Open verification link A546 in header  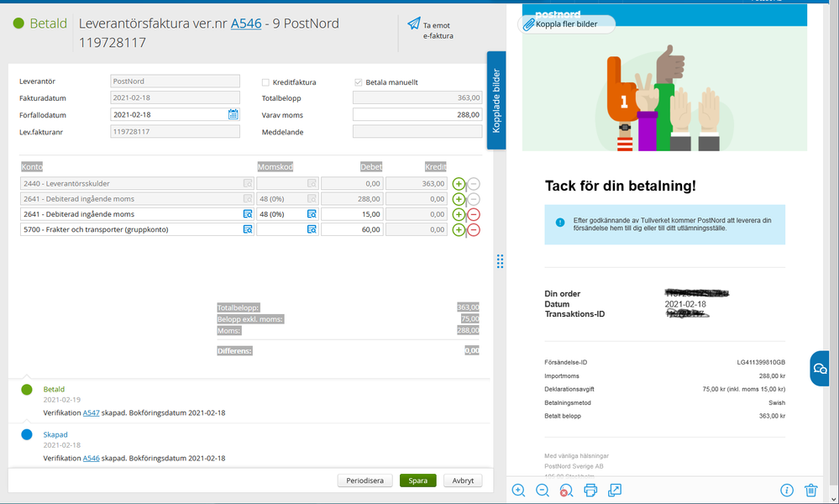[x=246, y=24]
